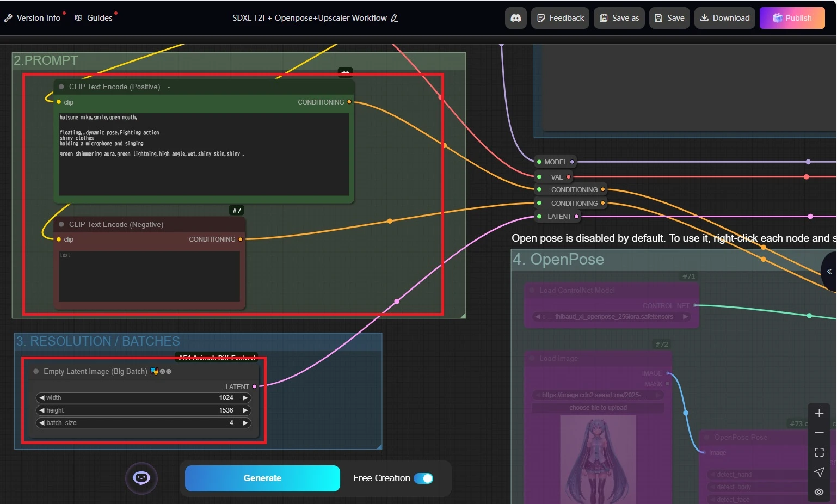Toggle the eye visibility icon
This screenshot has width=837, height=504.
pos(819,491)
